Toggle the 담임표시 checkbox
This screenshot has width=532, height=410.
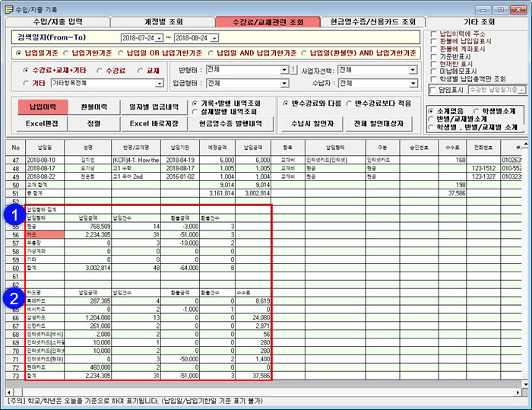point(434,90)
